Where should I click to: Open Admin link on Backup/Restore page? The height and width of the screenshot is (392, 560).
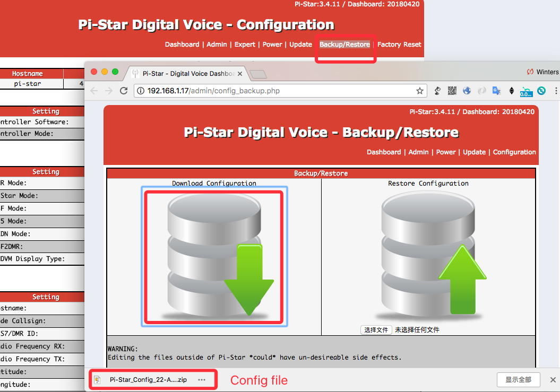click(418, 152)
